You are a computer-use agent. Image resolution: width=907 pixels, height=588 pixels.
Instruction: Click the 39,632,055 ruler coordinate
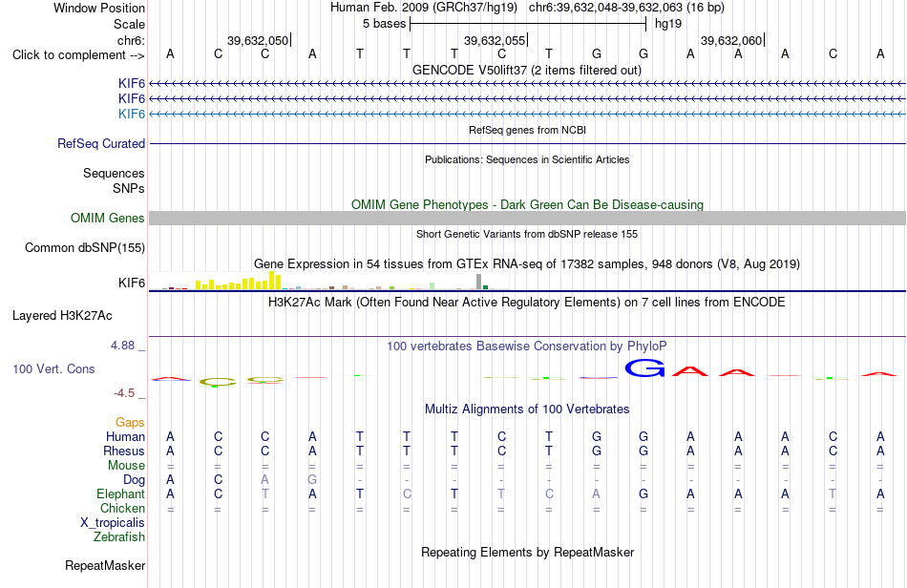(495, 40)
